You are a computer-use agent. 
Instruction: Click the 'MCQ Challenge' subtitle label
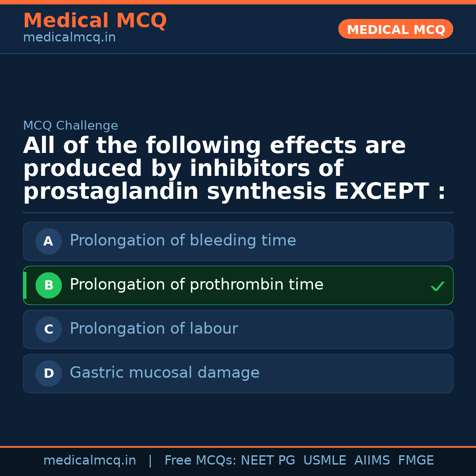coord(71,126)
